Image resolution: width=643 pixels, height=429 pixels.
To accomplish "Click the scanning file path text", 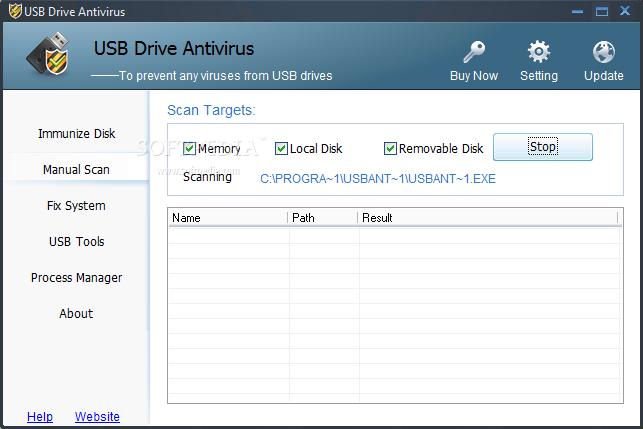I will [x=378, y=179].
